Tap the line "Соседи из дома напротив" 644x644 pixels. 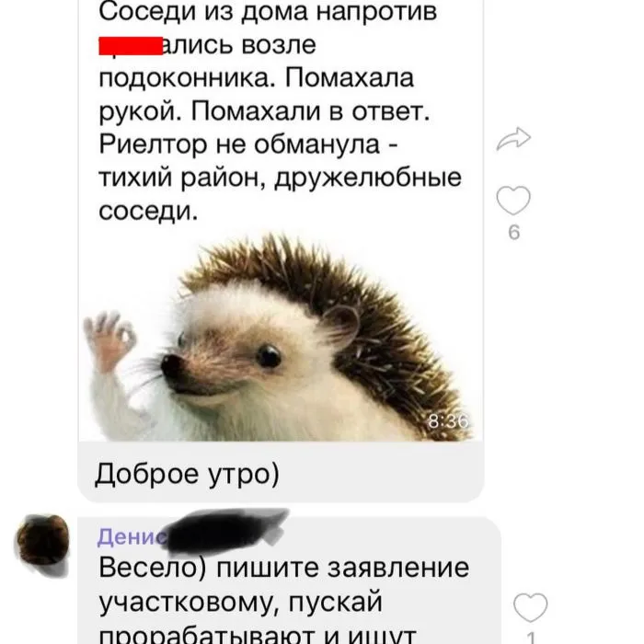(x=268, y=12)
